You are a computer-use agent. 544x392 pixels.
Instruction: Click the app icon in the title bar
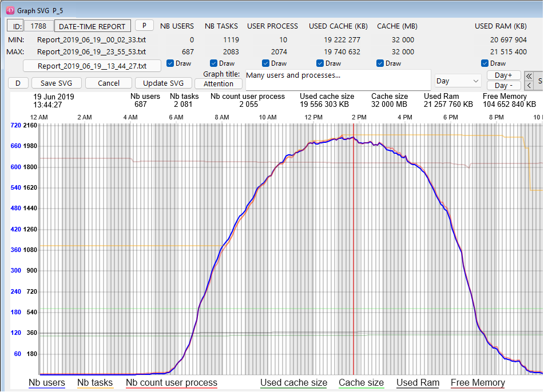click(10, 10)
